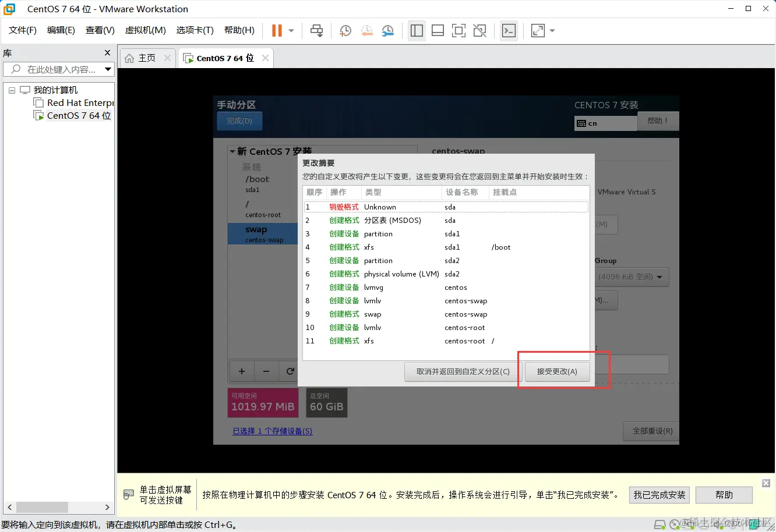
Task: Select CentOS 7 64 位 in library tree
Action: [79, 116]
